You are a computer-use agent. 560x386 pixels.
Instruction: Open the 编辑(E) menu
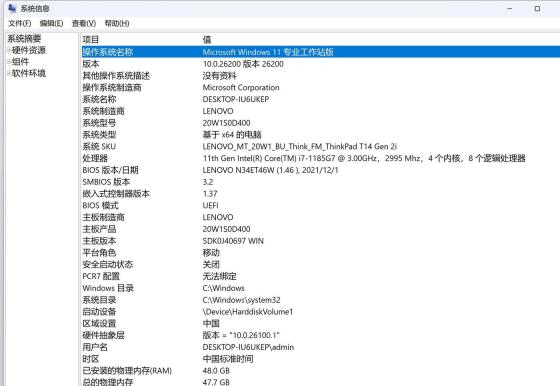(x=51, y=24)
